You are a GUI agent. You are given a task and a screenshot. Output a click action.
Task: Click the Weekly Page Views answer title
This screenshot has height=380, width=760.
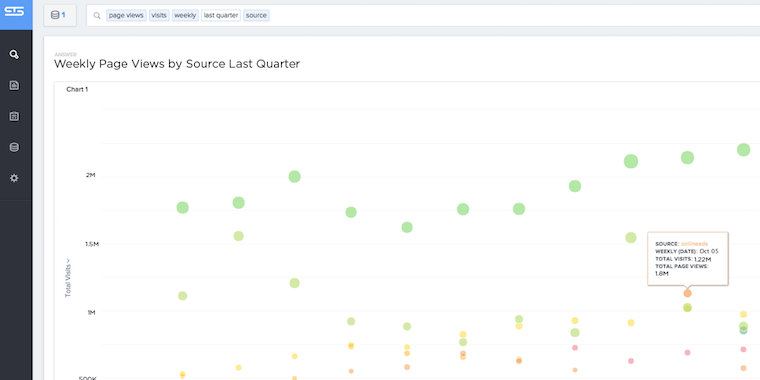(x=177, y=64)
